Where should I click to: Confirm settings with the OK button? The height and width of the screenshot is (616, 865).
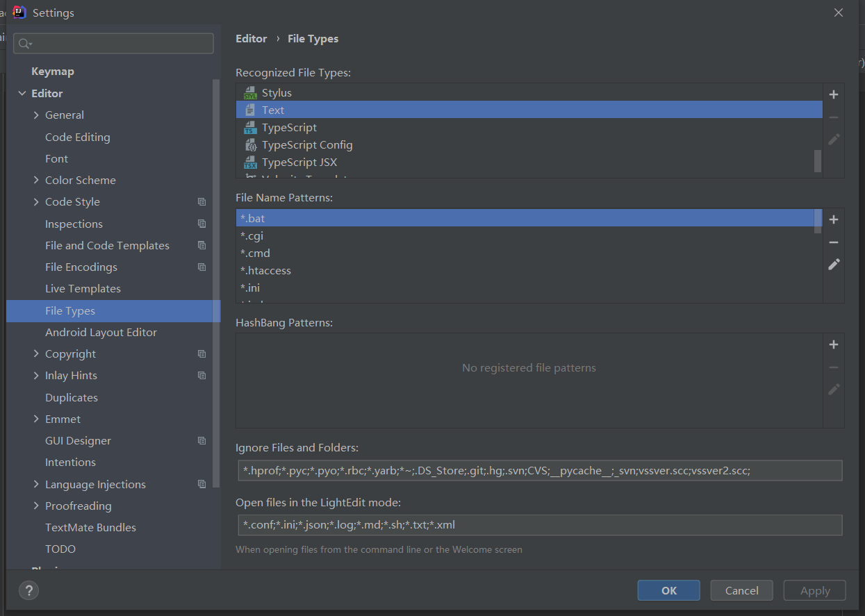pos(669,590)
